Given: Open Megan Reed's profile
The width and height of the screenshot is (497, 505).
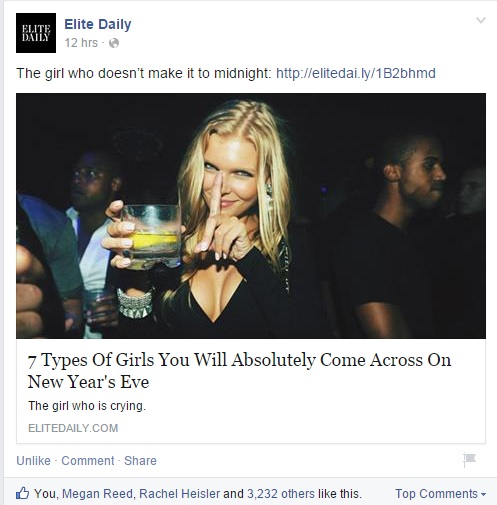Looking at the screenshot, I should [x=97, y=494].
